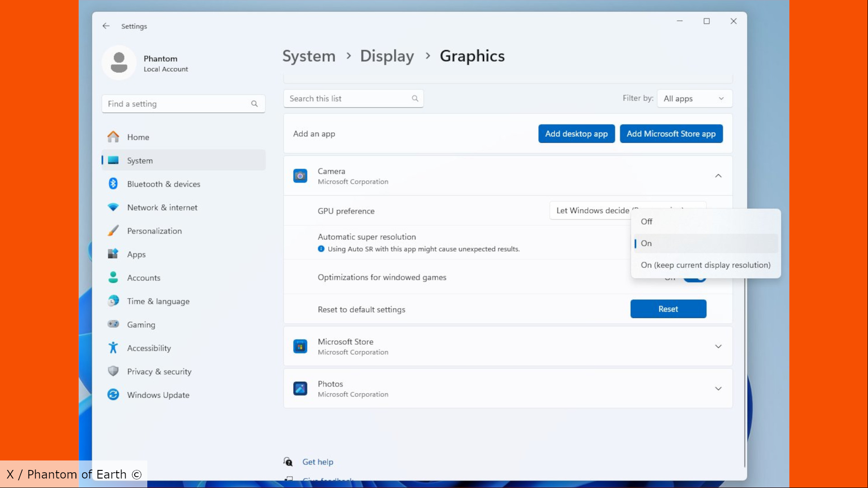Click the Reset button
This screenshot has height=488, width=868.
(x=668, y=309)
